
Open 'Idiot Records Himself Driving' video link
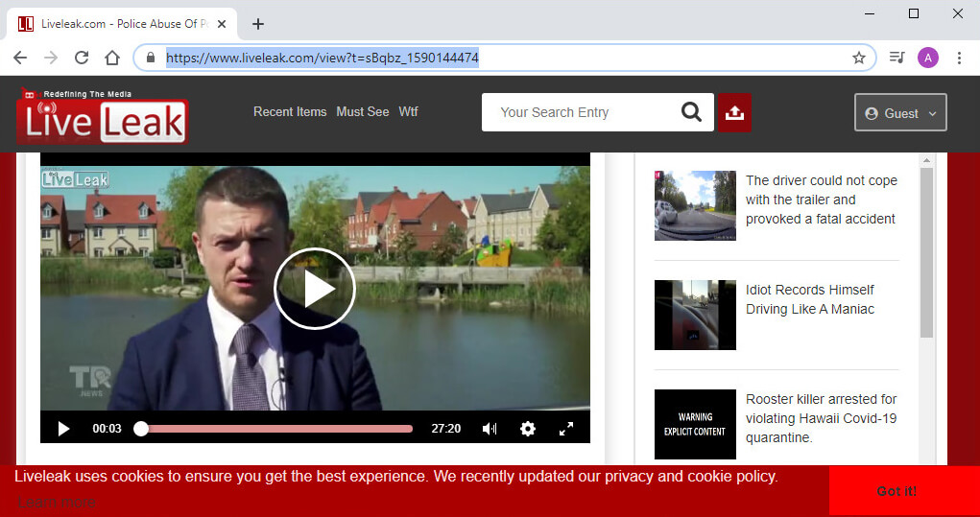[x=809, y=299]
